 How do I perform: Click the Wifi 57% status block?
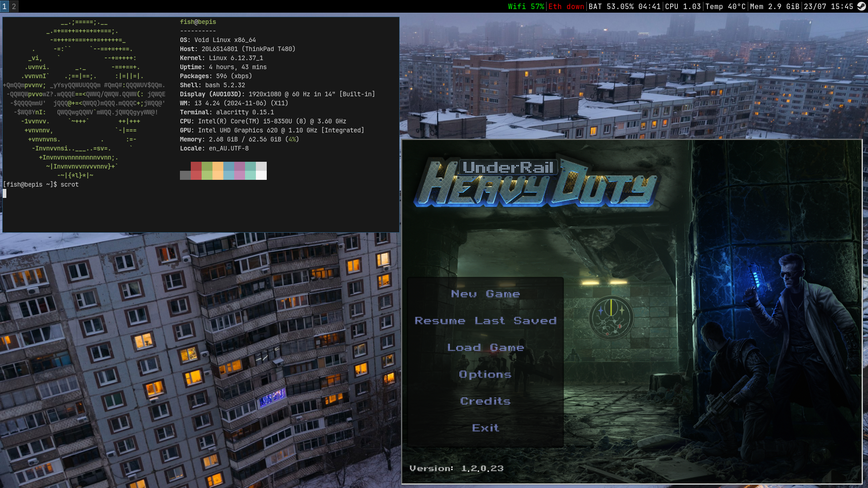pyautogui.click(x=526, y=6)
